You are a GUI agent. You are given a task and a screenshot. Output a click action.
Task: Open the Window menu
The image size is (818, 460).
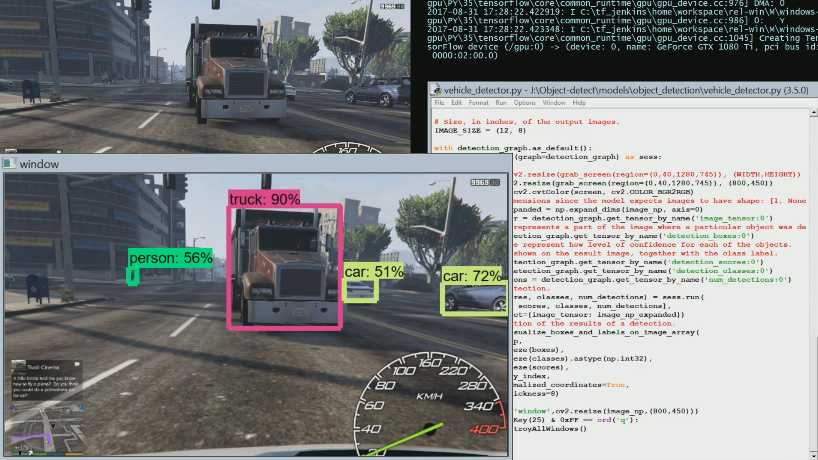point(554,103)
